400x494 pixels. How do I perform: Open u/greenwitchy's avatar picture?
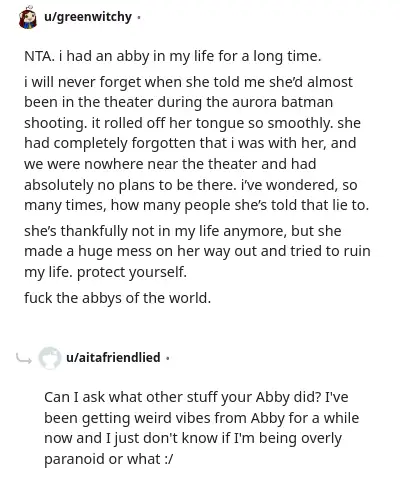click(28, 17)
